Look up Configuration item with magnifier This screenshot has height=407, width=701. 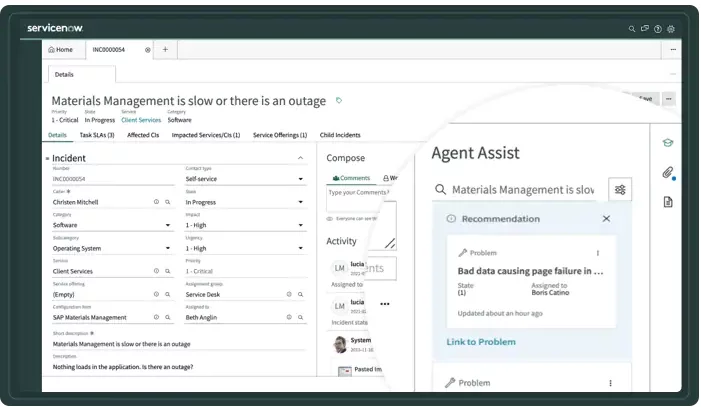[x=168, y=317]
